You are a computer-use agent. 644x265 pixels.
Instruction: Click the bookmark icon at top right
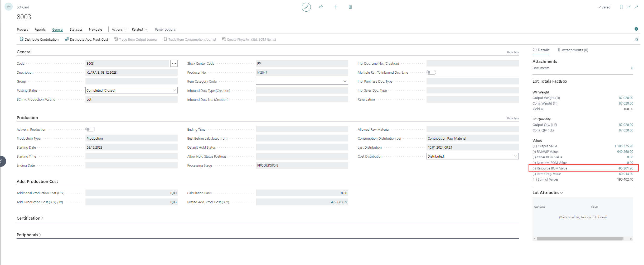click(621, 7)
